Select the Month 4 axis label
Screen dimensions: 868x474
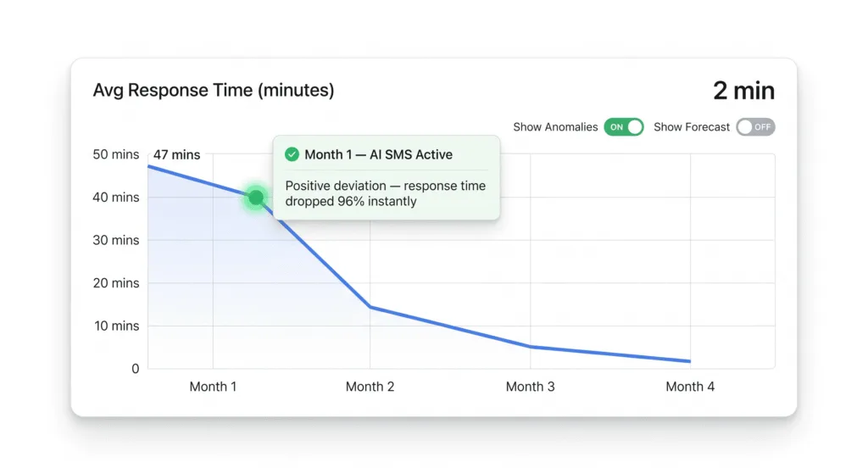(x=690, y=387)
